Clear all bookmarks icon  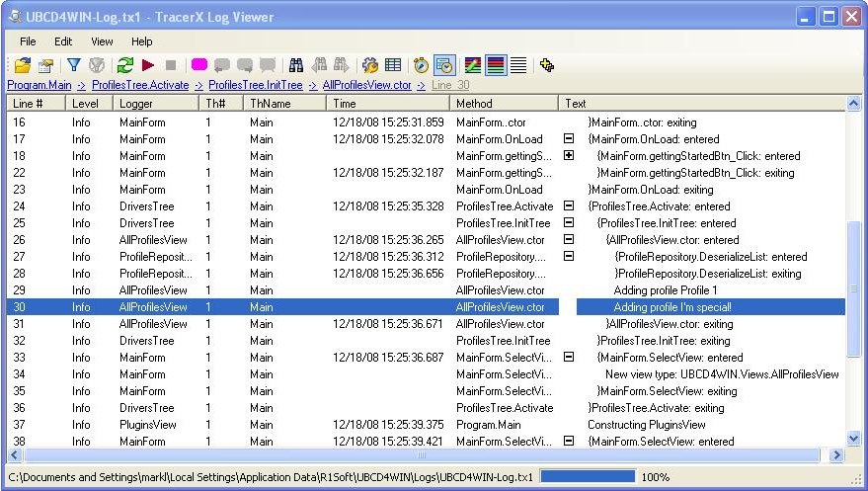click(268, 65)
